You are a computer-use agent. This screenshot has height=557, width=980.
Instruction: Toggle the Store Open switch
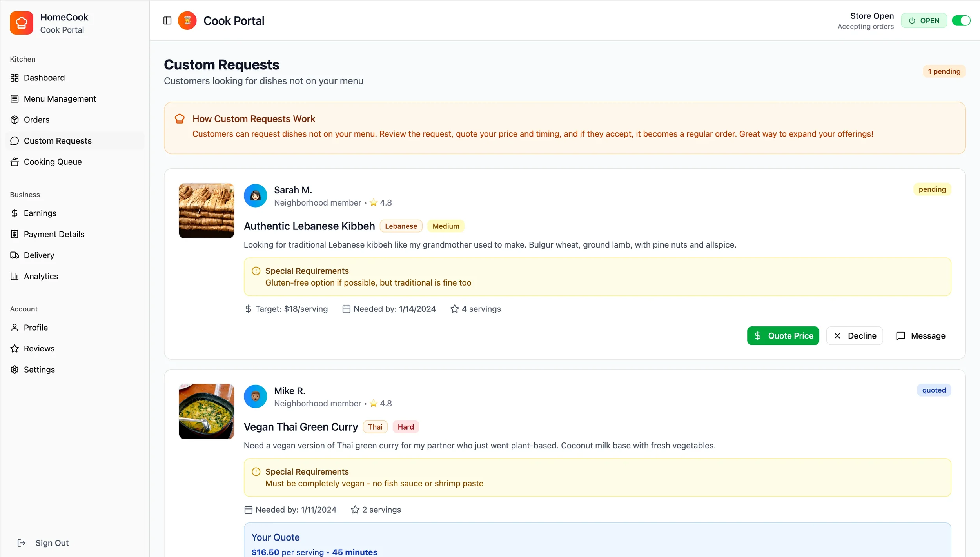click(x=961, y=20)
